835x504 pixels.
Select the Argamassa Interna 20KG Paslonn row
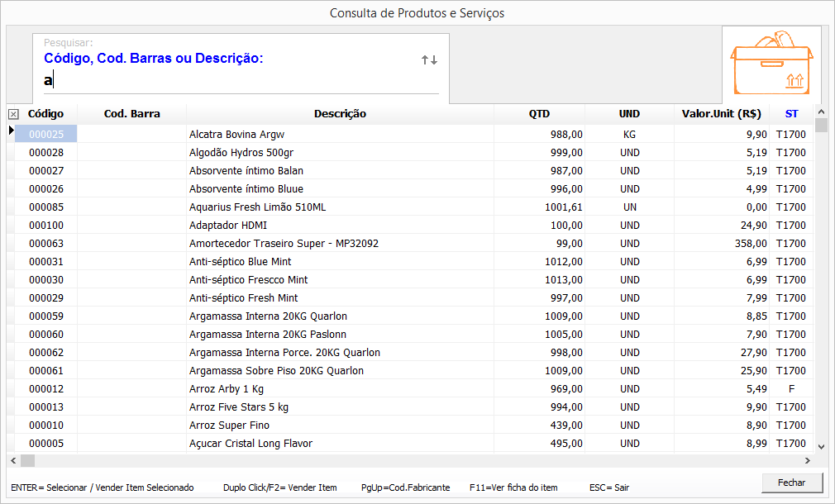coord(413,335)
